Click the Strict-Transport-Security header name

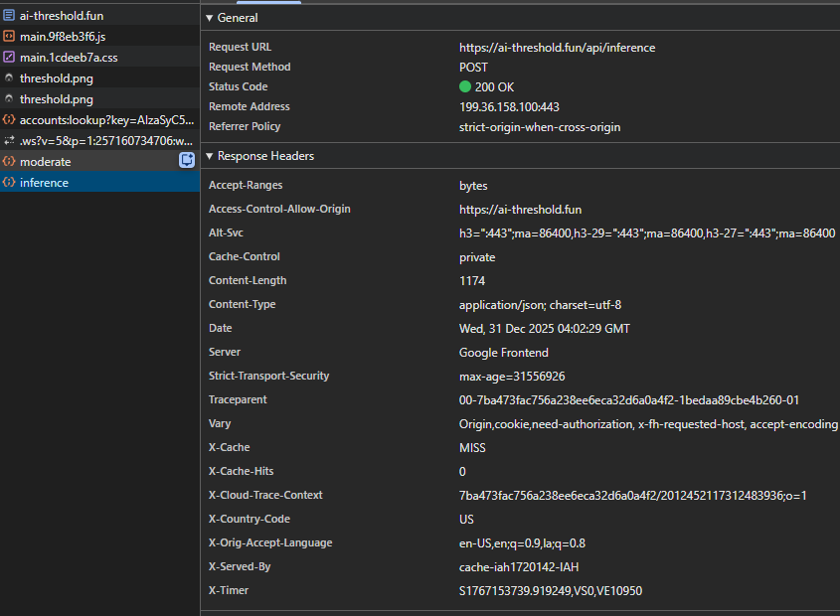(269, 376)
